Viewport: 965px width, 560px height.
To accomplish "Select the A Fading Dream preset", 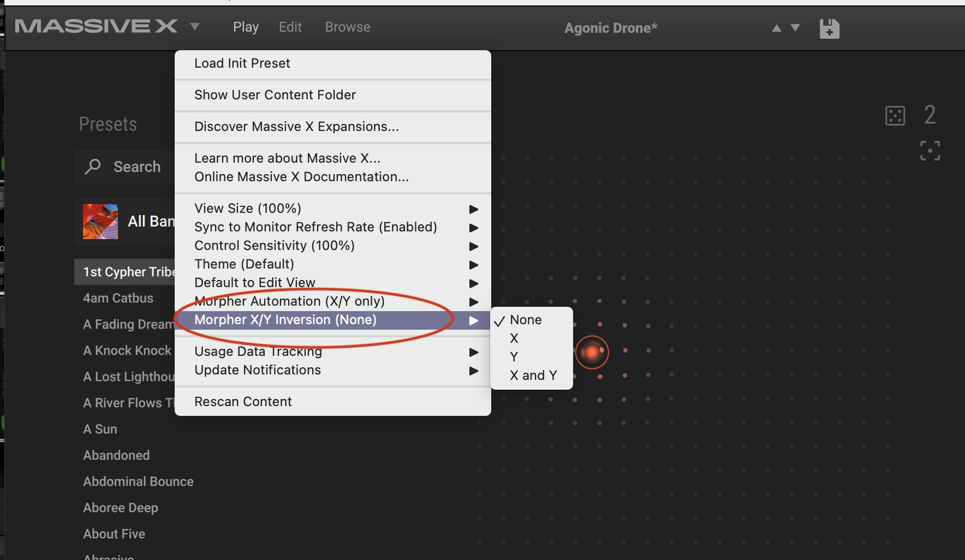I will pyautogui.click(x=129, y=324).
